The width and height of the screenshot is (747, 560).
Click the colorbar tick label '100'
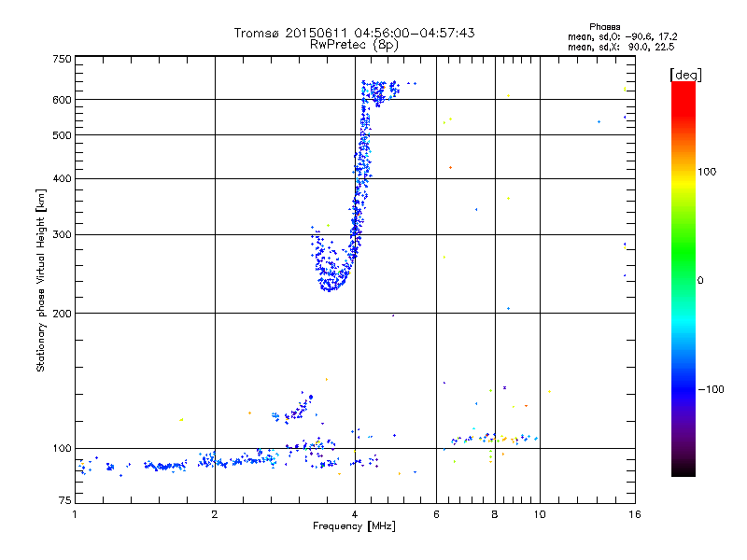(x=707, y=172)
